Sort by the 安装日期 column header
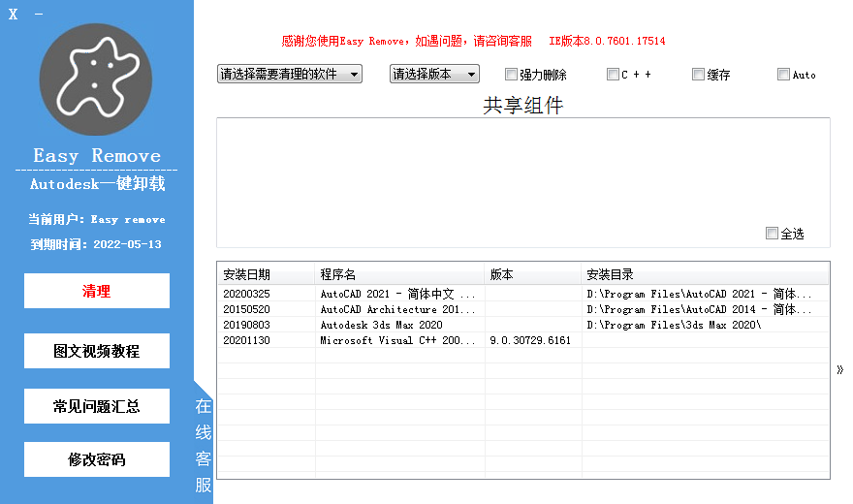Image resolution: width=853 pixels, height=504 pixels. [266, 274]
